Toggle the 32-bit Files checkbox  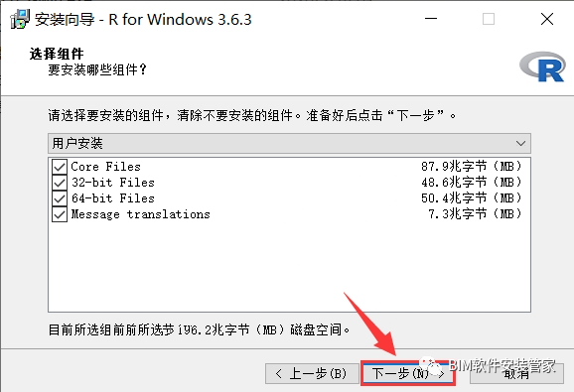point(60,183)
